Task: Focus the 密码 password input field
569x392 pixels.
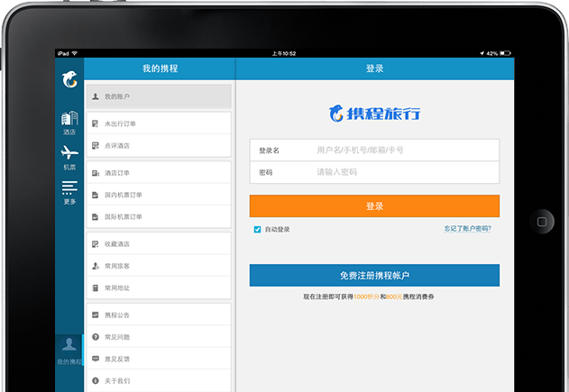Action: click(x=374, y=172)
